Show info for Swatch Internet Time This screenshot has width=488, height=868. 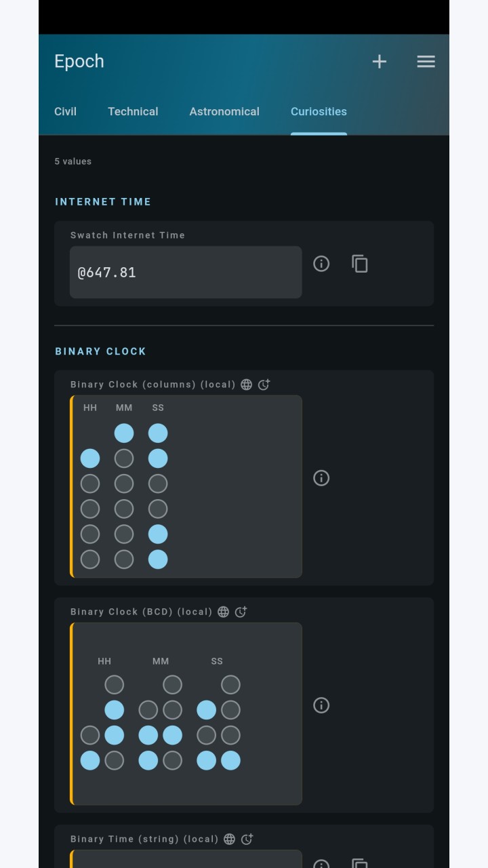coord(321,264)
